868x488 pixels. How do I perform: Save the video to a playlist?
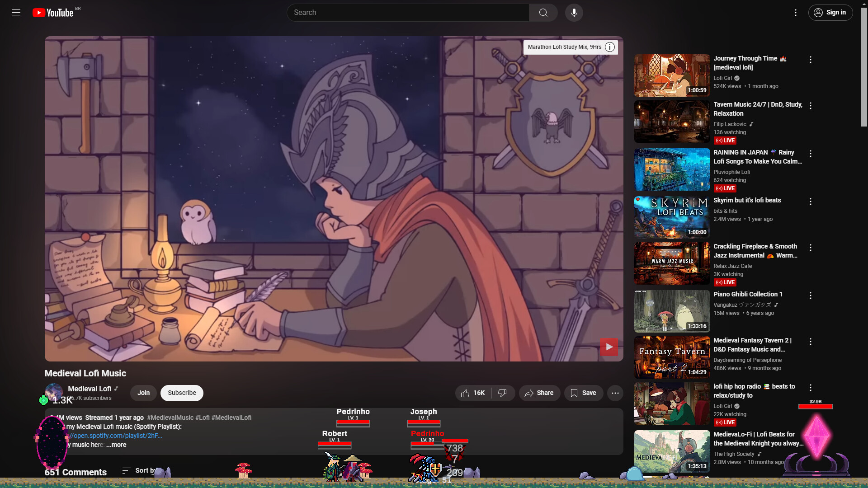coord(583,393)
